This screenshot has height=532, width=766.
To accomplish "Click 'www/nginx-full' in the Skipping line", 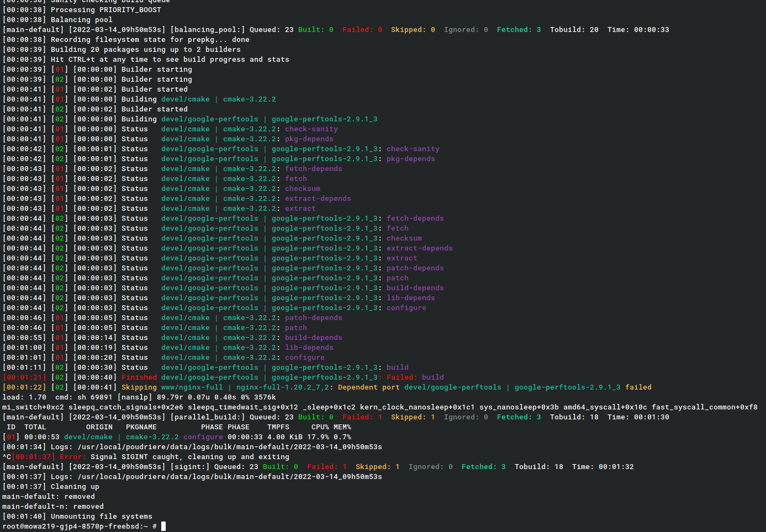I will 192,387.
